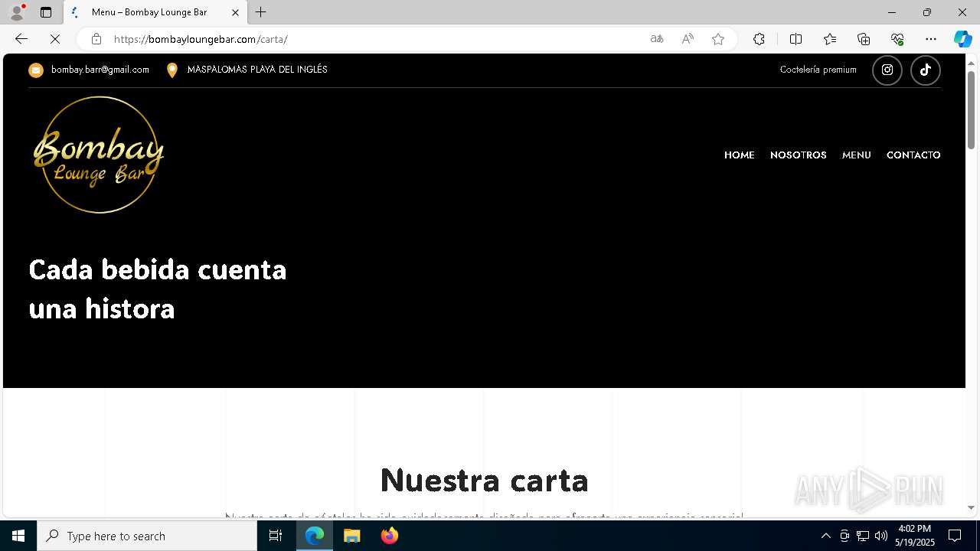Click the location pin icon
This screenshot has height=551, width=980.
(172, 70)
